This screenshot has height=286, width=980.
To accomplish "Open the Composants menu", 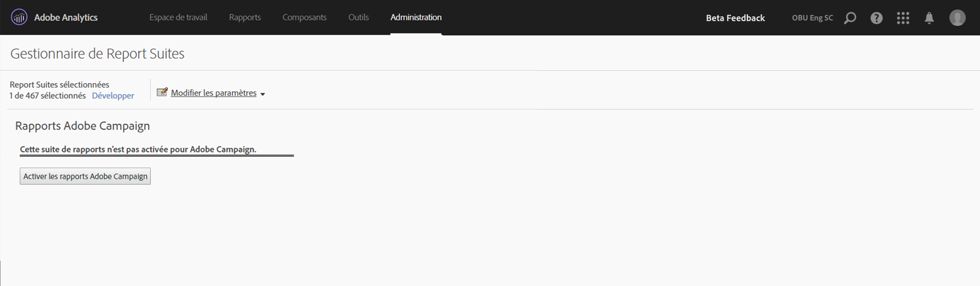I will point(305,18).
